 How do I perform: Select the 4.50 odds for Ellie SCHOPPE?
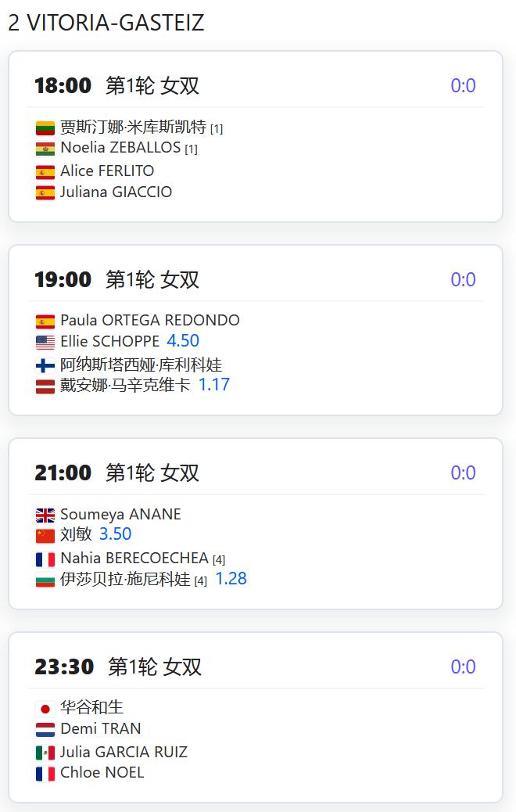(183, 341)
